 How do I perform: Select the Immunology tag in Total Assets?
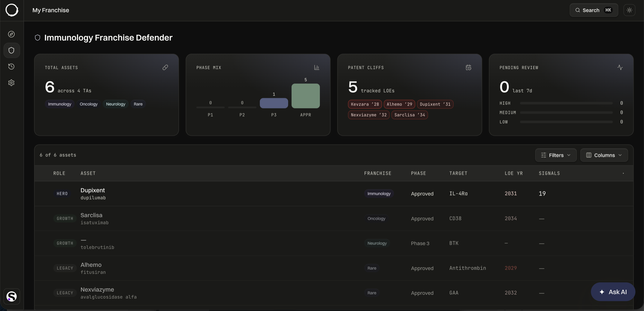pos(60,104)
